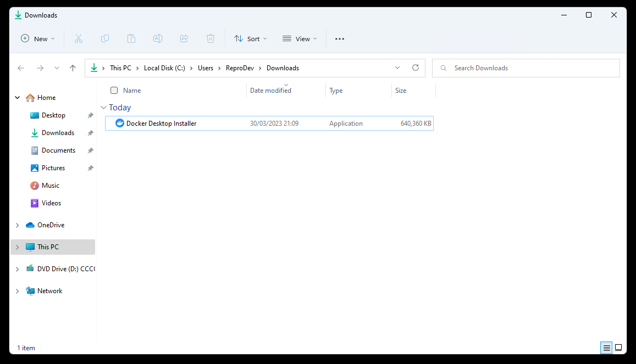636x364 pixels.
Task: Rename the selected file with the toolbar icon
Action: [158, 38]
